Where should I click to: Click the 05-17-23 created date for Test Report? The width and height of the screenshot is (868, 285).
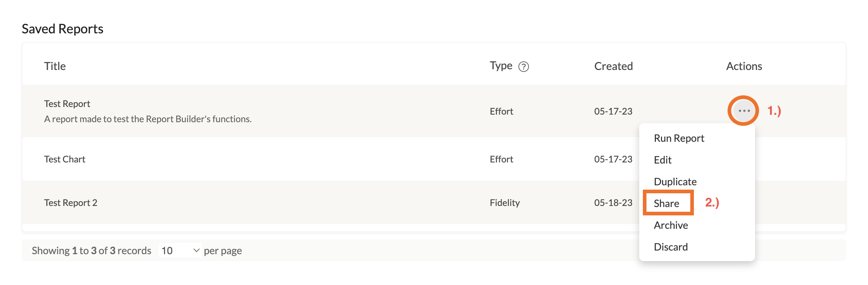pyautogui.click(x=613, y=111)
